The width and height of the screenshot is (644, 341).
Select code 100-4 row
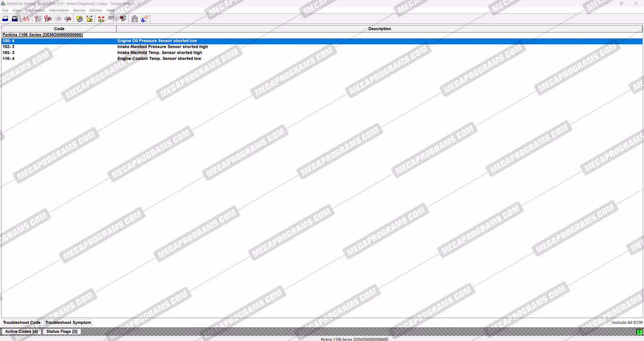(x=322, y=41)
